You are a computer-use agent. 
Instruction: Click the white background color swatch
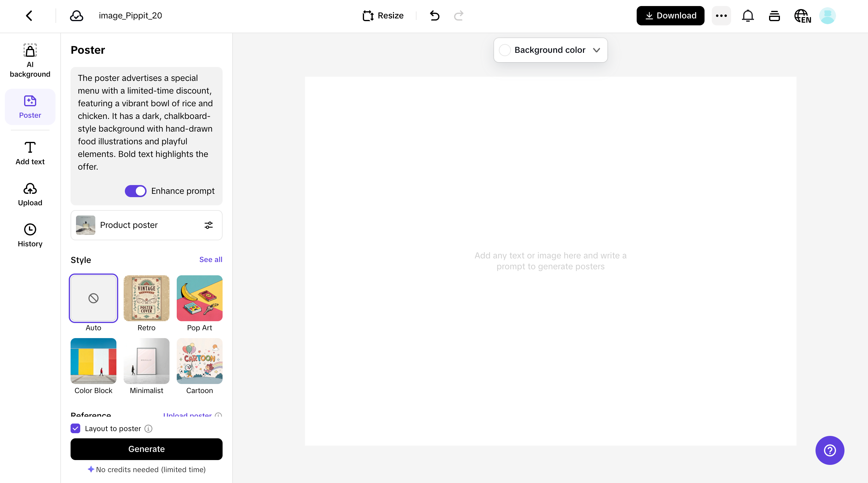(505, 50)
